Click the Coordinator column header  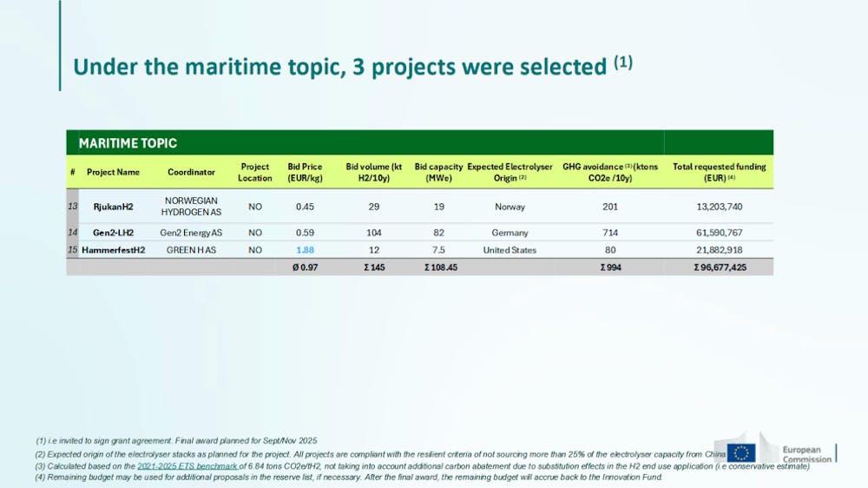191,172
